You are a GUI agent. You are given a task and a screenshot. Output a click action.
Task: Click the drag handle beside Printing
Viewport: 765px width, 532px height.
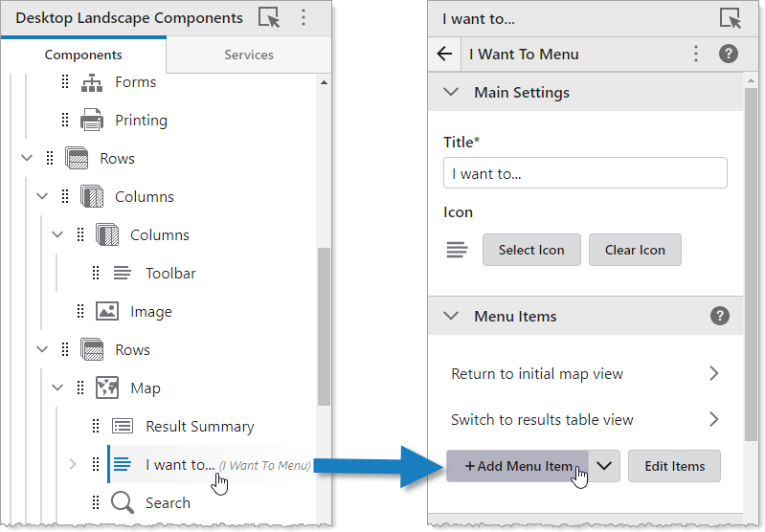click(65, 120)
